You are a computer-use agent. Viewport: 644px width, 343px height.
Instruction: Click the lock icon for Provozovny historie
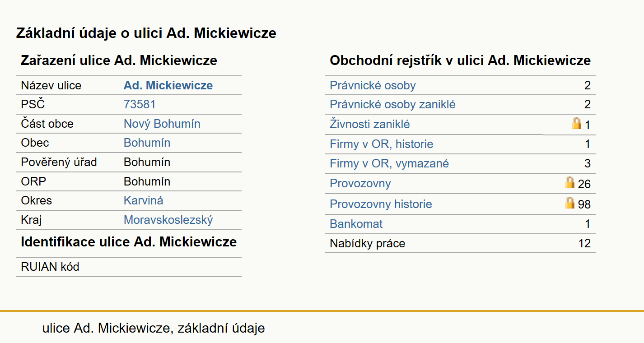570,203
